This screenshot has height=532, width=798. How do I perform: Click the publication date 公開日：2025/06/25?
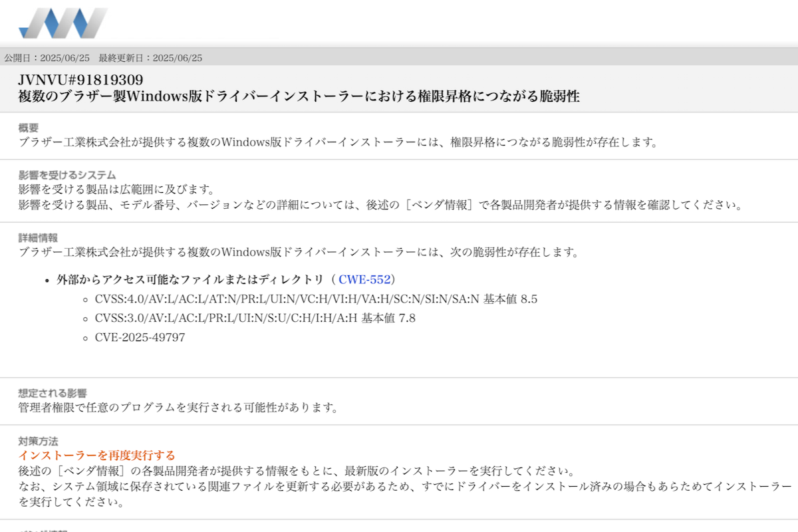point(47,58)
